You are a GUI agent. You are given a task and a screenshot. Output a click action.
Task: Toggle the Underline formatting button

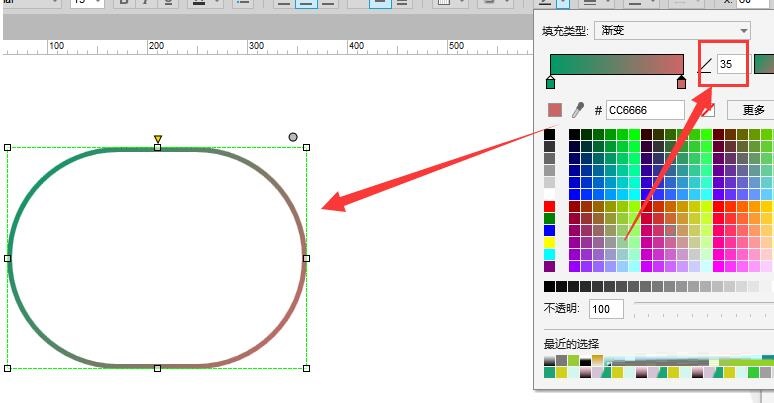click(167, 3)
